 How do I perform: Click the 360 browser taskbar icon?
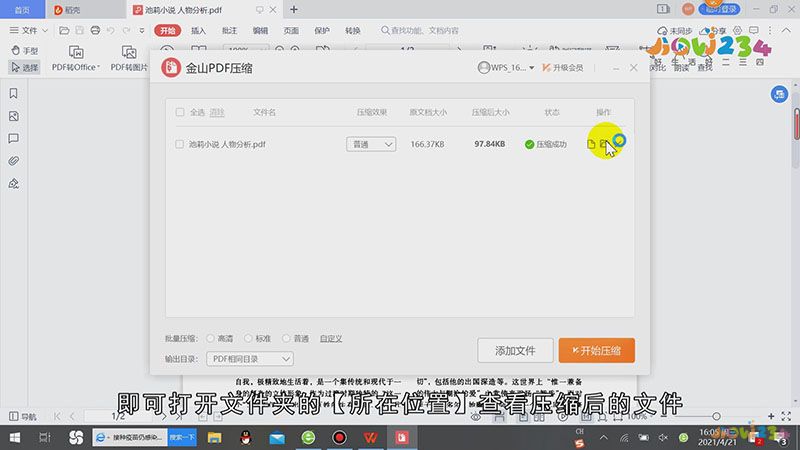point(308,437)
